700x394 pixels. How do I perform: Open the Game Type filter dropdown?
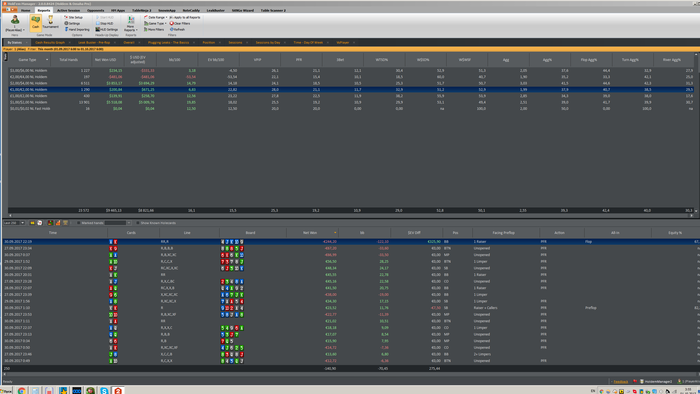coord(155,23)
